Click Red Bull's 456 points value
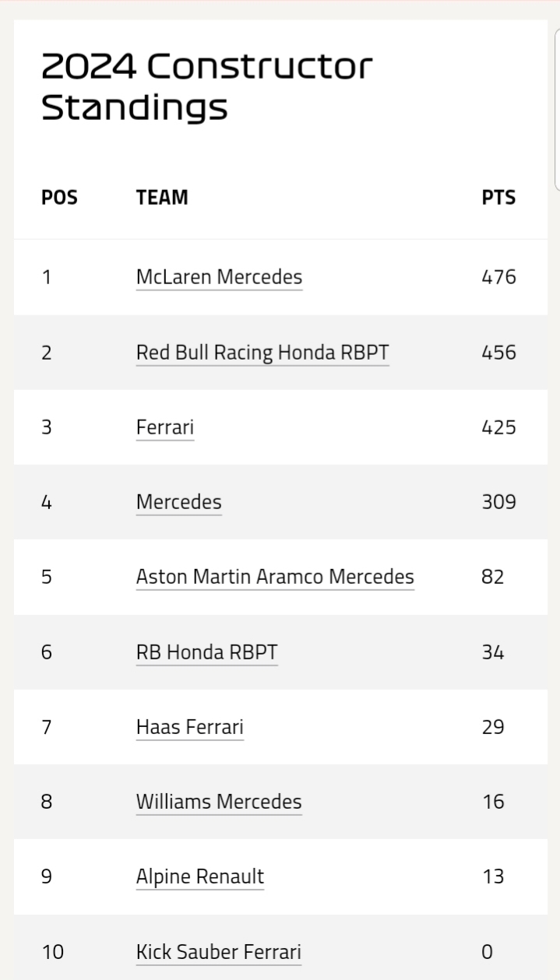This screenshot has height=980, width=560. pyautogui.click(x=498, y=353)
